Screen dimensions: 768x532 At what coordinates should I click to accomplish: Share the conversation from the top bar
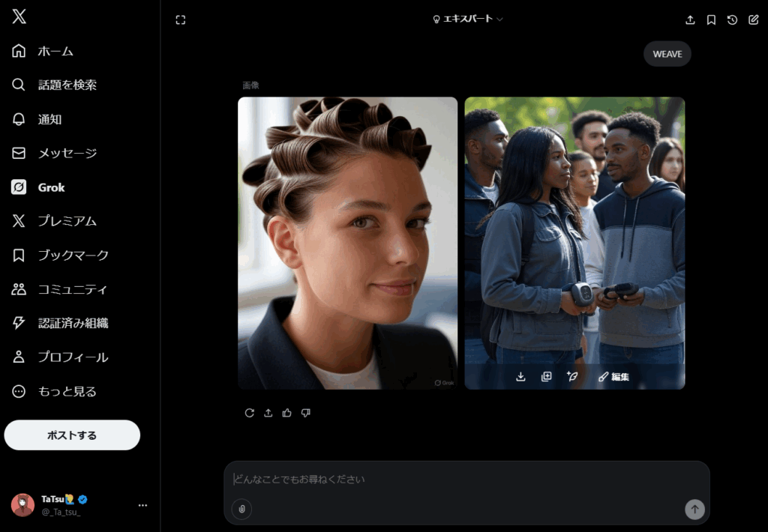coord(690,20)
